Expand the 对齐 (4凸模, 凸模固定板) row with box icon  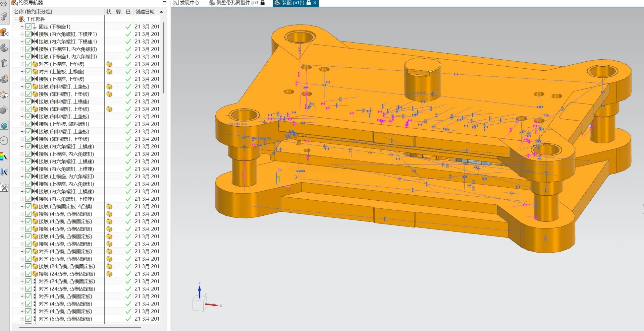(x=22, y=251)
